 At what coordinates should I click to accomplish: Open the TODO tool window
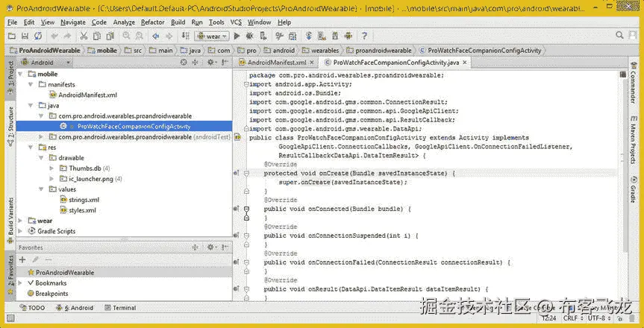[32, 307]
